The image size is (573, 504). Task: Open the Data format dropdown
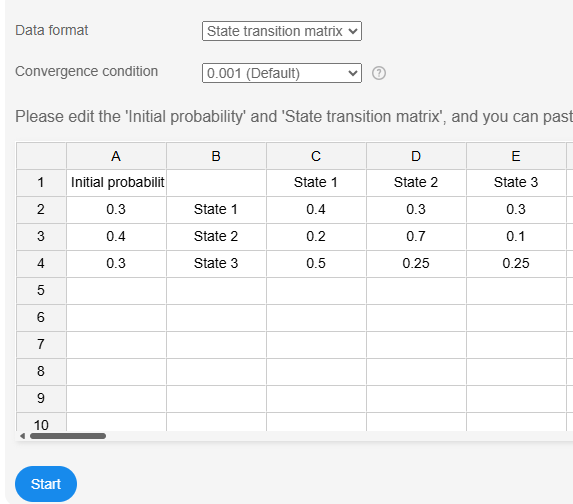[282, 31]
